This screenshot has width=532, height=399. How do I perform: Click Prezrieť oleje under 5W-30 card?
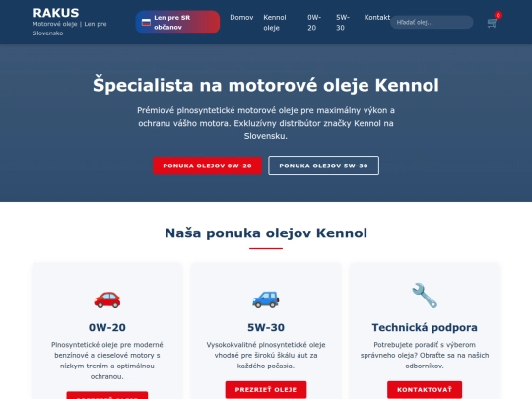pyautogui.click(x=266, y=390)
